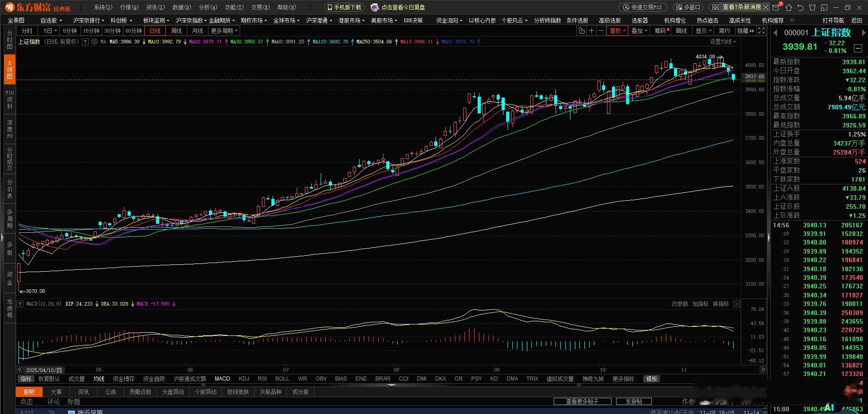
Task: Zoom in chart with plus icon
Action: [591, 31]
